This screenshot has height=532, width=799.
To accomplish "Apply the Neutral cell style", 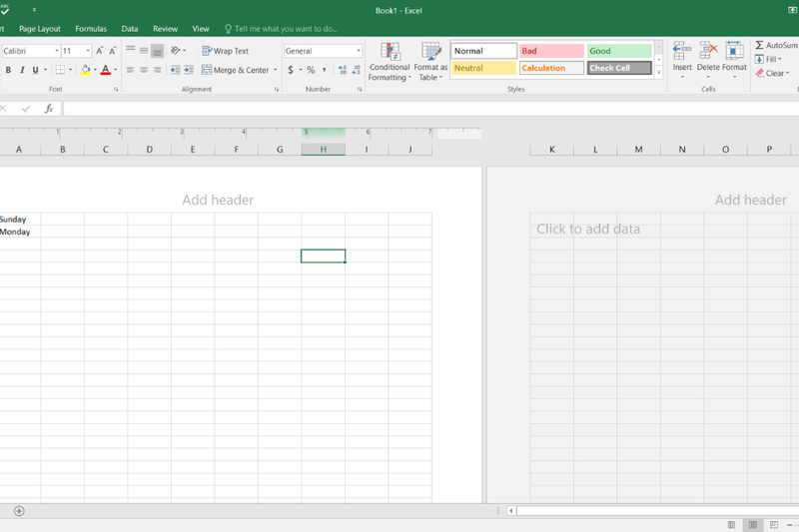I will [x=484, y=68].
